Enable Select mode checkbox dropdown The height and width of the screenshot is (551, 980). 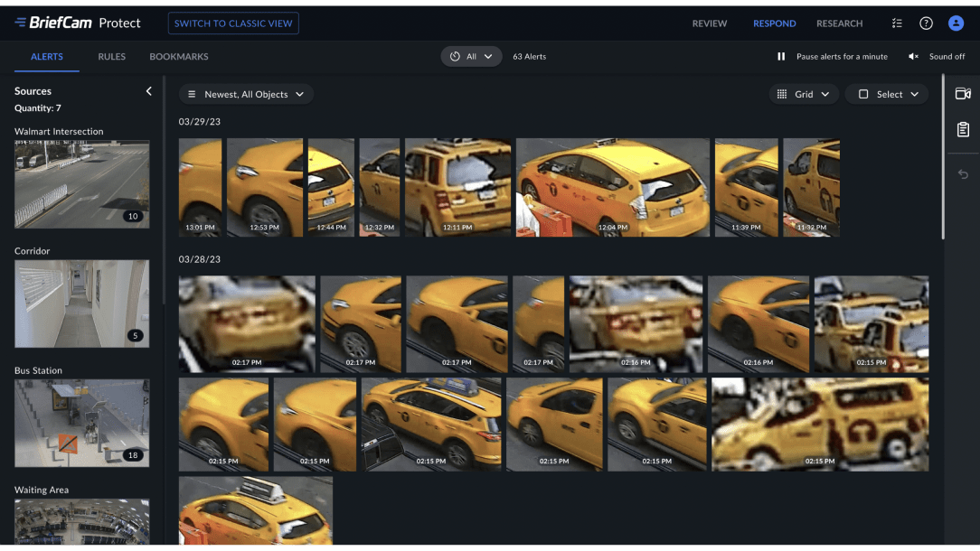point(886,94)
